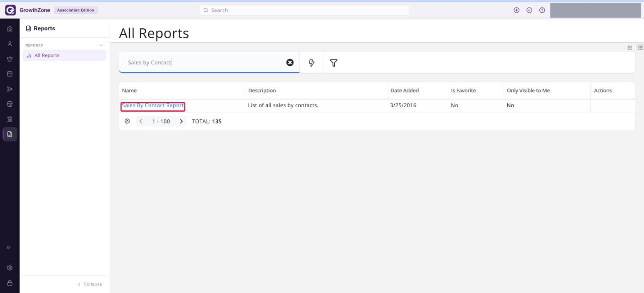Go to previous page arrow
This screenshot has width=644, height=293.
pos(141,121)
